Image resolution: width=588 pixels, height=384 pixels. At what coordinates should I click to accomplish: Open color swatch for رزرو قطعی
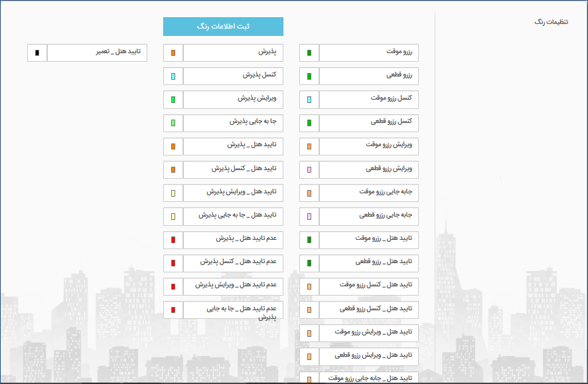click(x=309, y=76)
